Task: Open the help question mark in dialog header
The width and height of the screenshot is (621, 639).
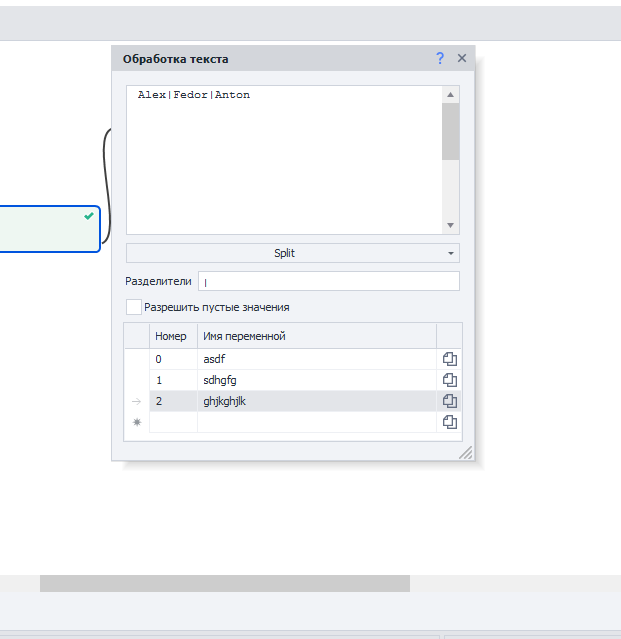Action: pyautogui.click(x=440, y=59)
